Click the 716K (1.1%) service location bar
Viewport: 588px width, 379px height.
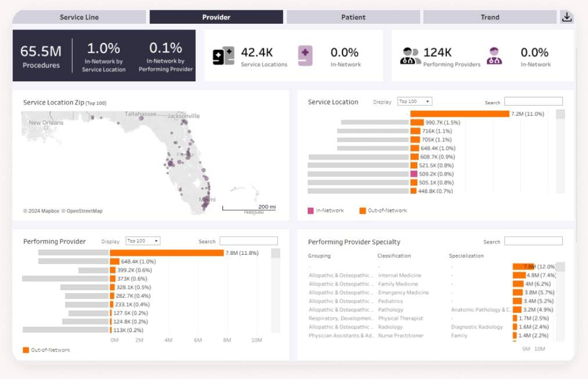[415, 131]
